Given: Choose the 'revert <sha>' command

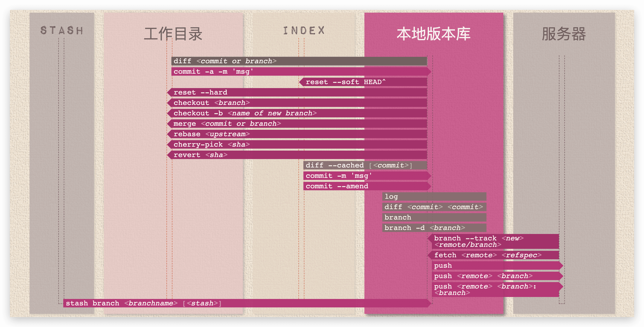Looking at the screenshot, I should (x=297, y=155).
